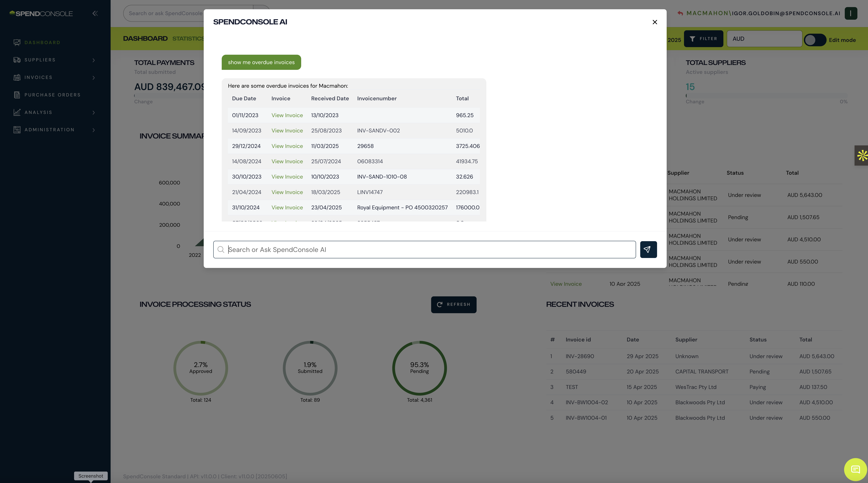
Task: Click the Dashboard sidebar icon
Action: (x=17, y=42)
